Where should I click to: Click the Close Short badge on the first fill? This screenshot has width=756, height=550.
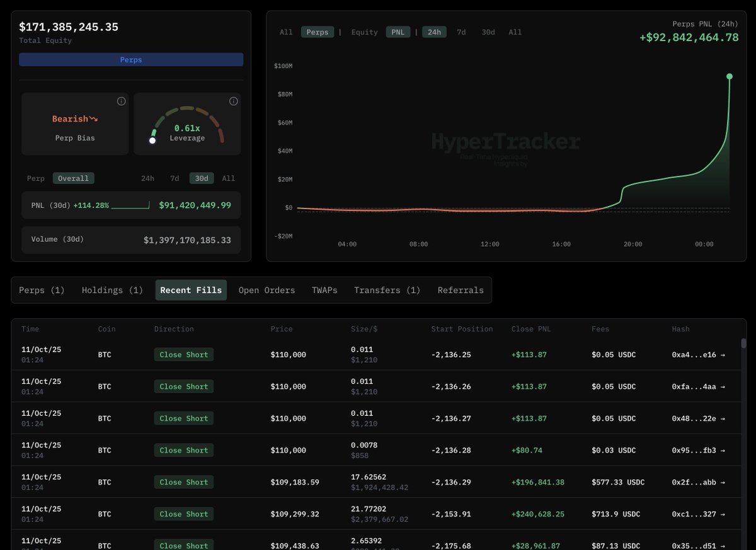[183, 354]
